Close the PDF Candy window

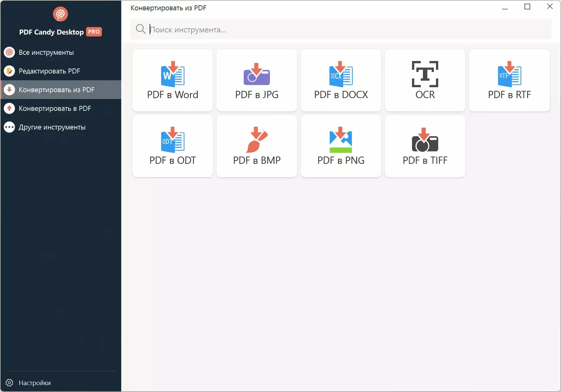pos(550,7)
